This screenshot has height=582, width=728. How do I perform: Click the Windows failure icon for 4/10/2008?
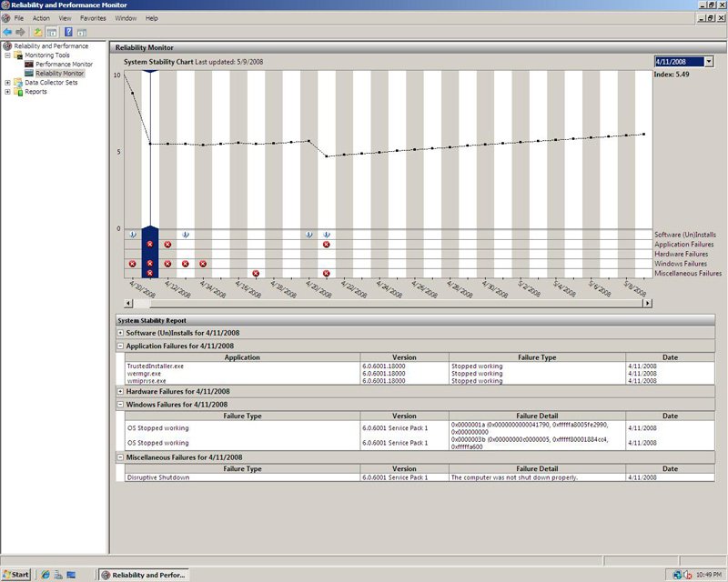click(x=132, y=264)
